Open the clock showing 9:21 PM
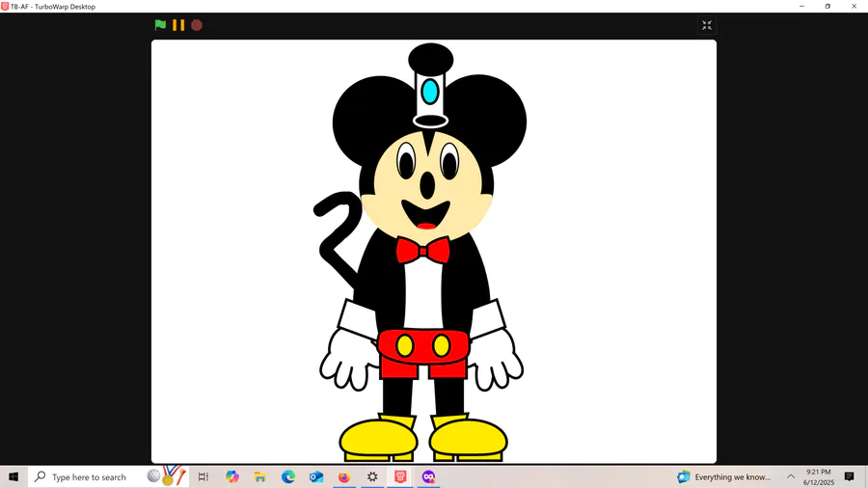Screen dimensions: 868x488 coord(818,477)
